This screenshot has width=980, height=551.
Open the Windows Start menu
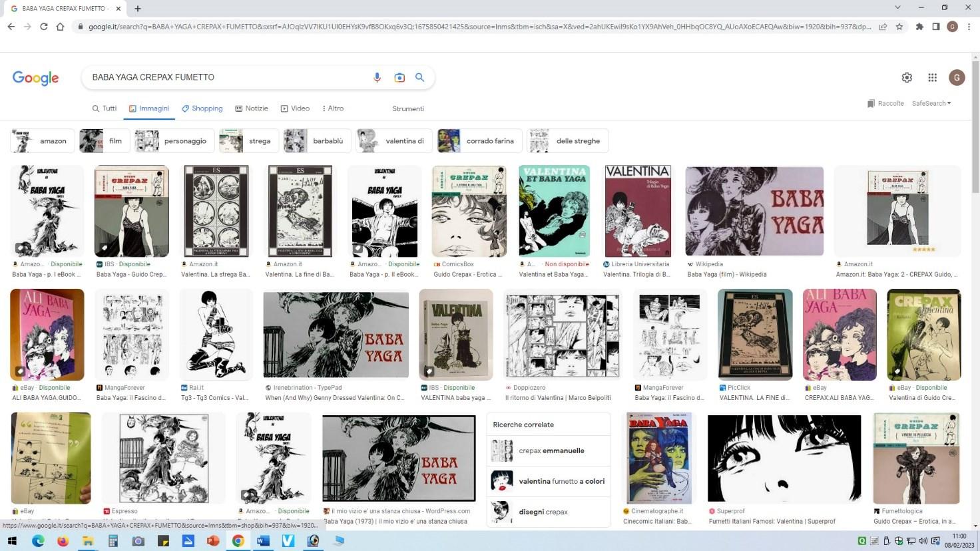click(x=13, y=541)
